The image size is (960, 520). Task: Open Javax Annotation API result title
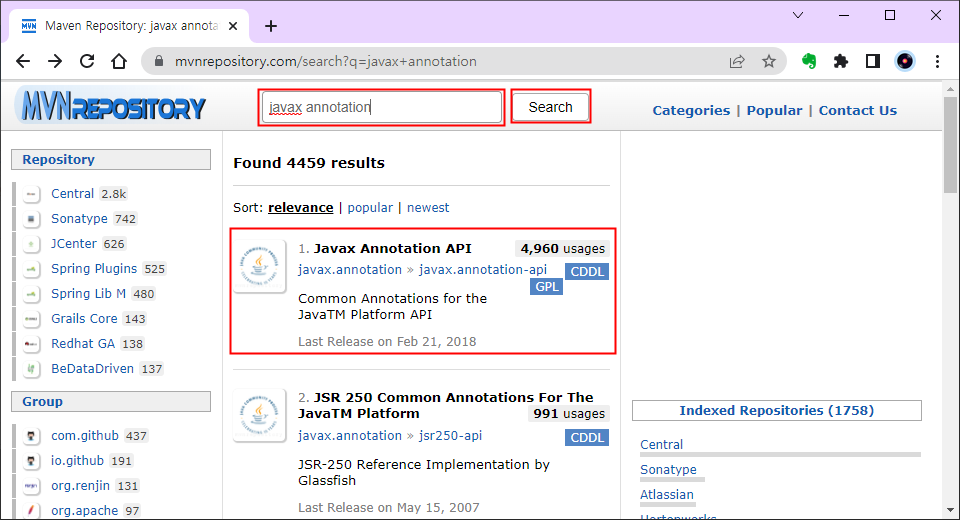(392, 249)
